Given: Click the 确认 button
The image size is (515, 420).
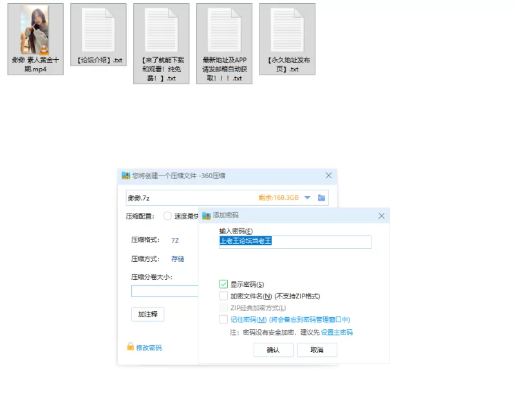Looking at the screenshot, I should pos(273,350).
